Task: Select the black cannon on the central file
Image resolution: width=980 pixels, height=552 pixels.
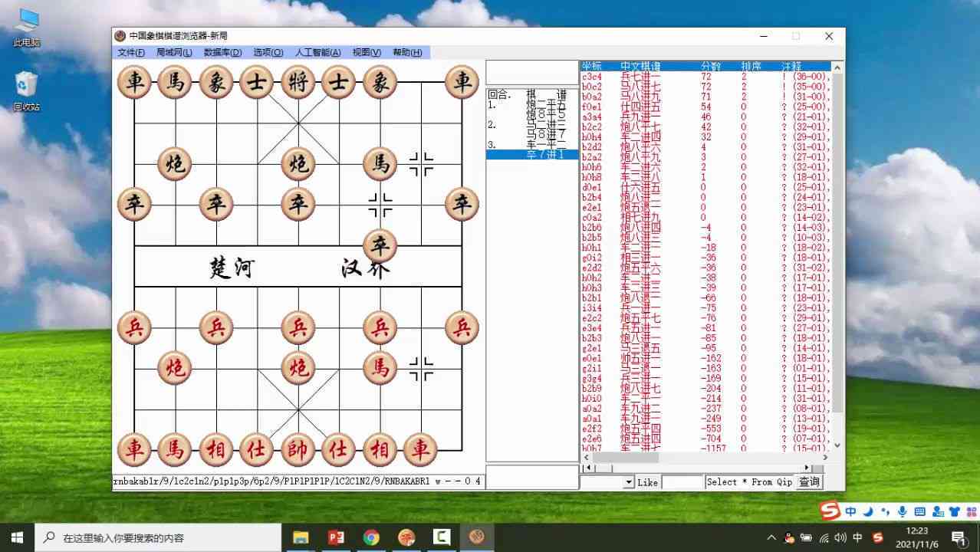Action: pyautogui.click(x=298, y=164)
